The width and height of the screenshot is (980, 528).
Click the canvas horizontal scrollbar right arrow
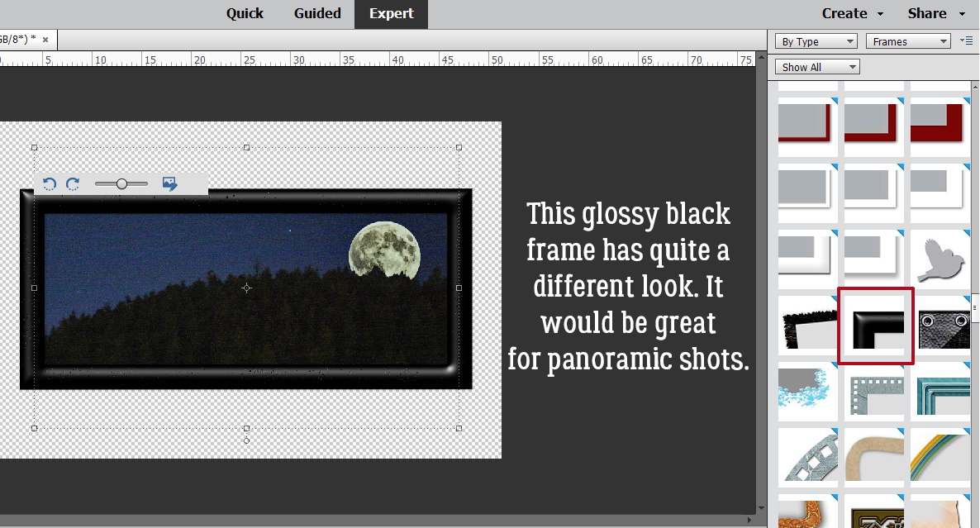[x=749, y=520]
